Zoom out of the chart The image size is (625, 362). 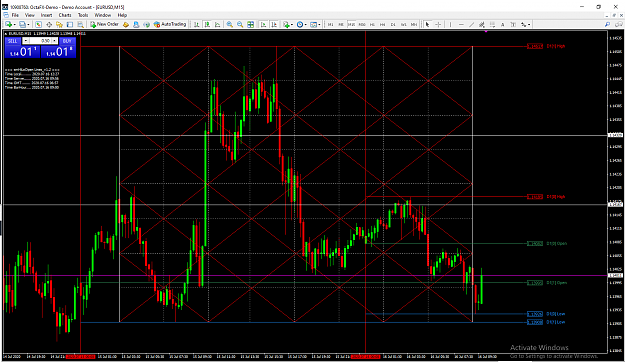coord(240,25)
